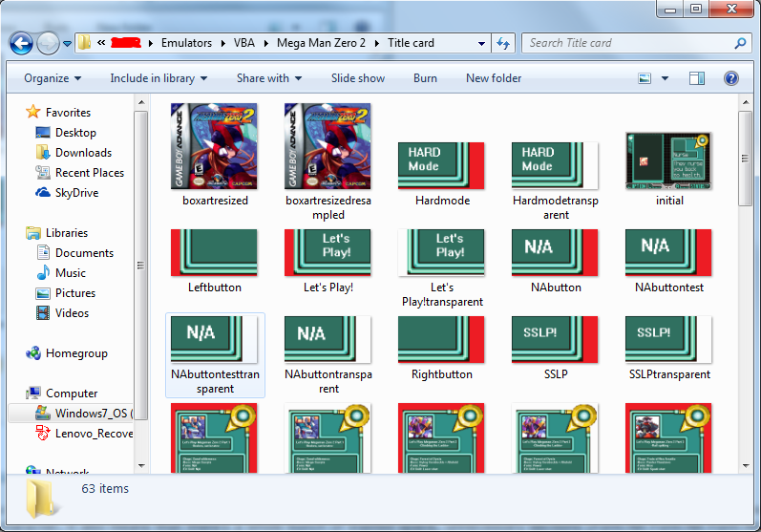Change your view icon button
Viewport: 761px width, 532px height.
click(645, 78)
